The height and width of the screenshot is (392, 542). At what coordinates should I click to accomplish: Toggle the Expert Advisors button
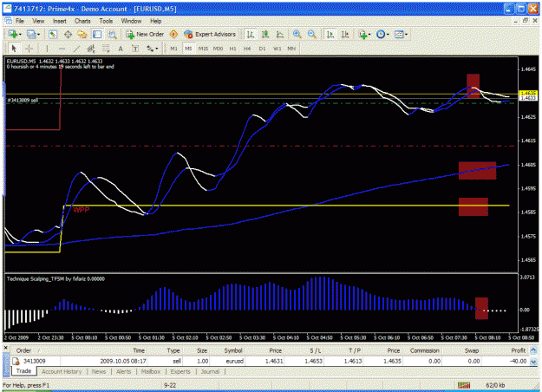[210, 34]
